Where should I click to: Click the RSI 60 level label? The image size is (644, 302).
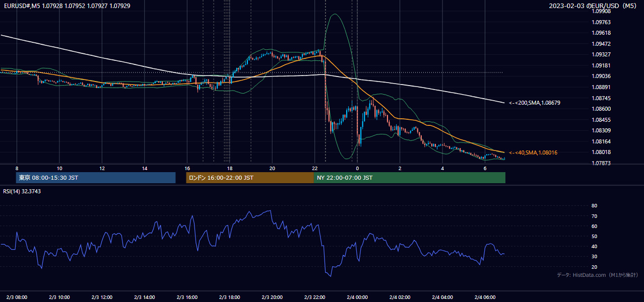coord(594,226)
